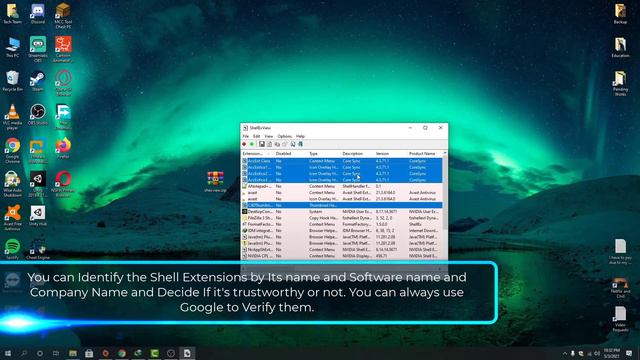Screen dimensions: 640x360
Task: Sort by the Disabled column header
Action: pos(291,153)
